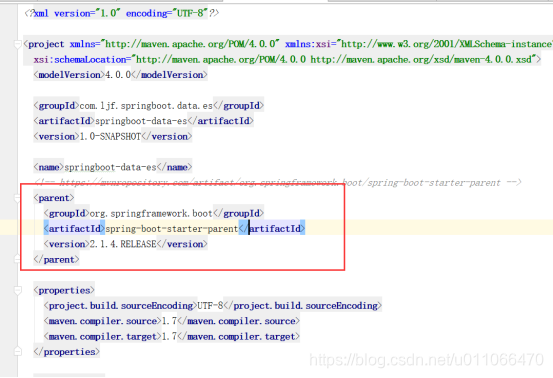This screenshot has width=553, height=378.
Task: Click modelVersion value 4.0.0
Action: (118, 75)
